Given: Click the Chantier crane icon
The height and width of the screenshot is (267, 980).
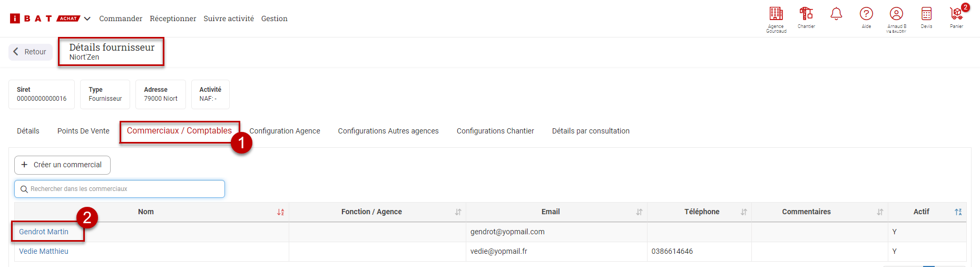Looking at the screenshot, I should tap(806, 14).
